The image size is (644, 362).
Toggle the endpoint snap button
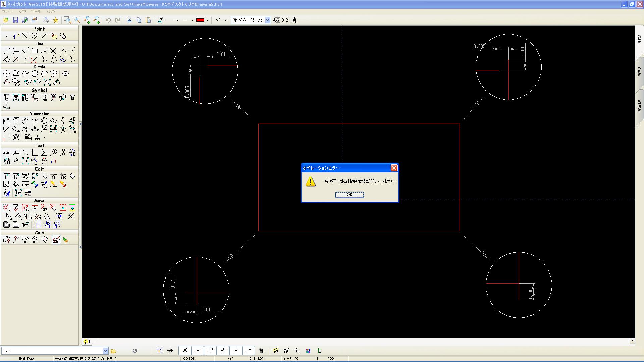click(x=211, y=351)
